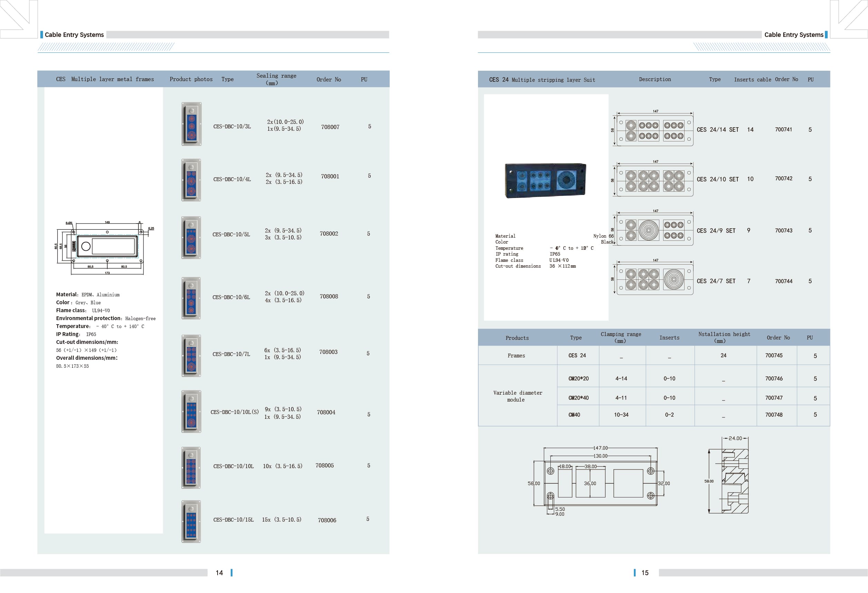Click the CES-DBC-10/4L product photo
Image resolution: width=868 pixels, height=593 pixels.
[x=191, y=180]
